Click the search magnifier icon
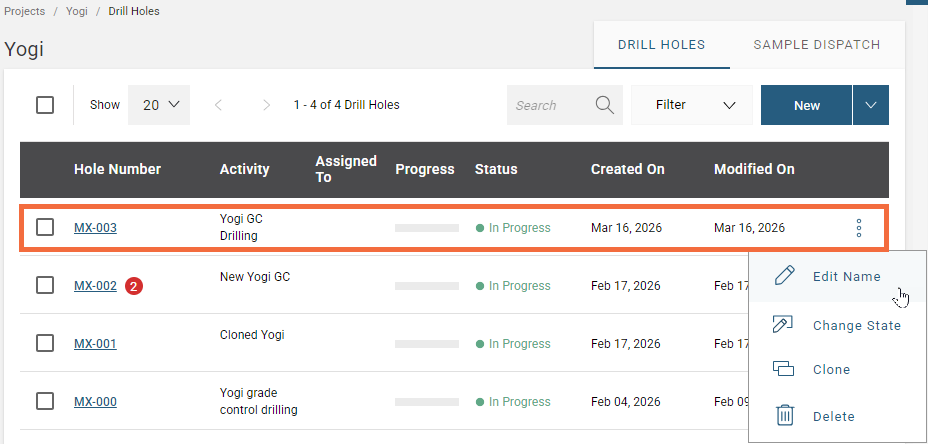Image resolution: width=928 pixels, height=444 pixels. (604, 105)
